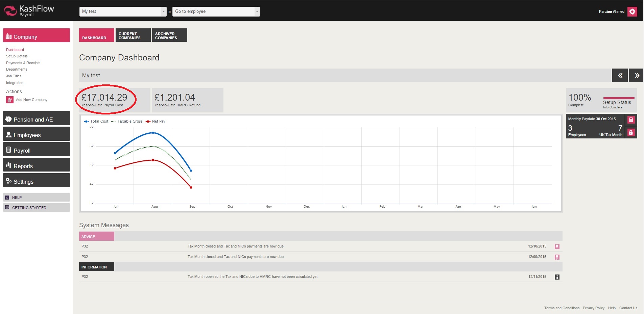Click the Add New Company icon
This screenshot has height=314, width=644.
click(10, 100)
